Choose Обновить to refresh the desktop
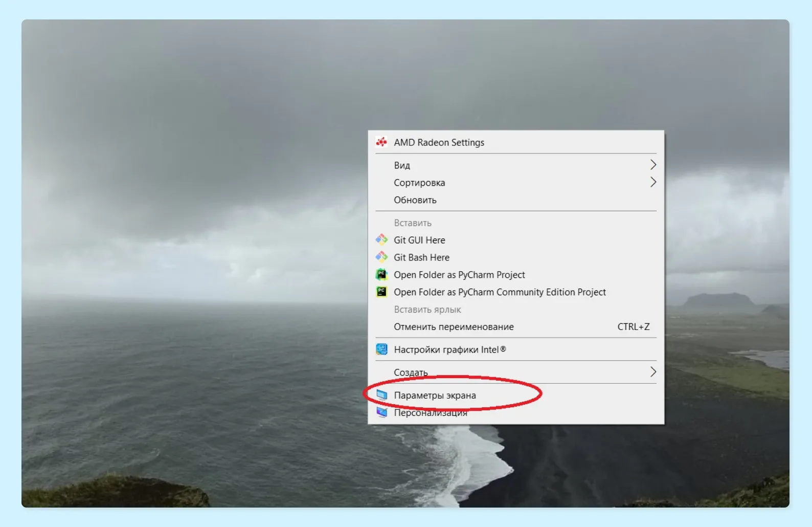Screen dimensions: 812x527 516,200
